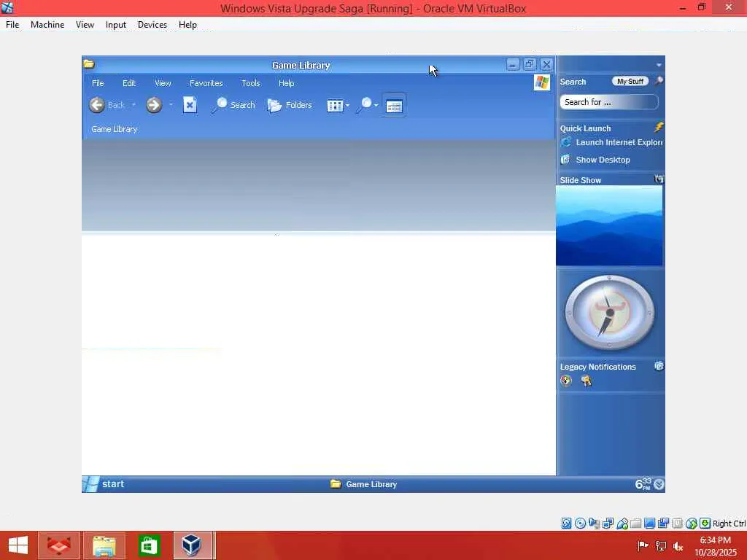Viewport: 747px width, 560px height.
Task: Click VirtualBox USB devices indicator
Action: [622, 524]
